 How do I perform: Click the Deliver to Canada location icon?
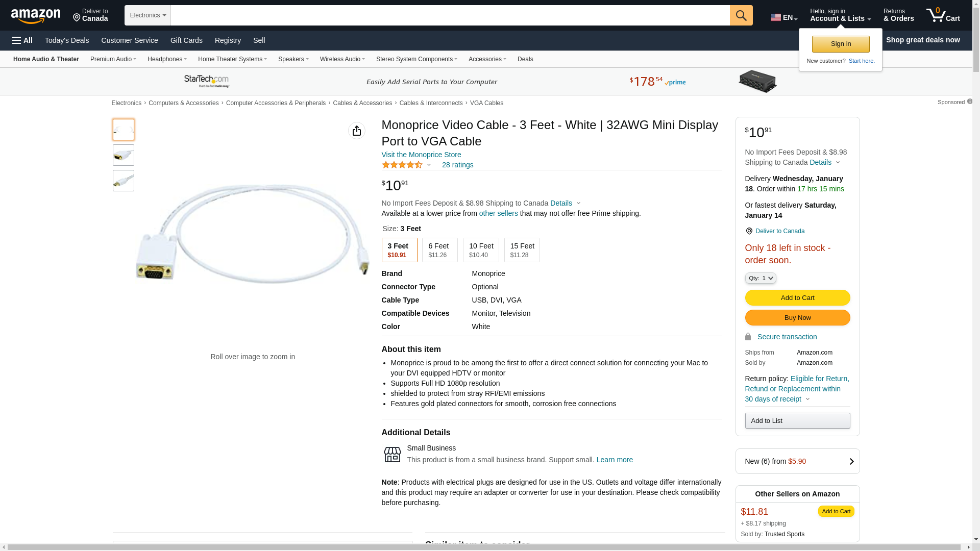pyautogui.click(x=749, y=231)
